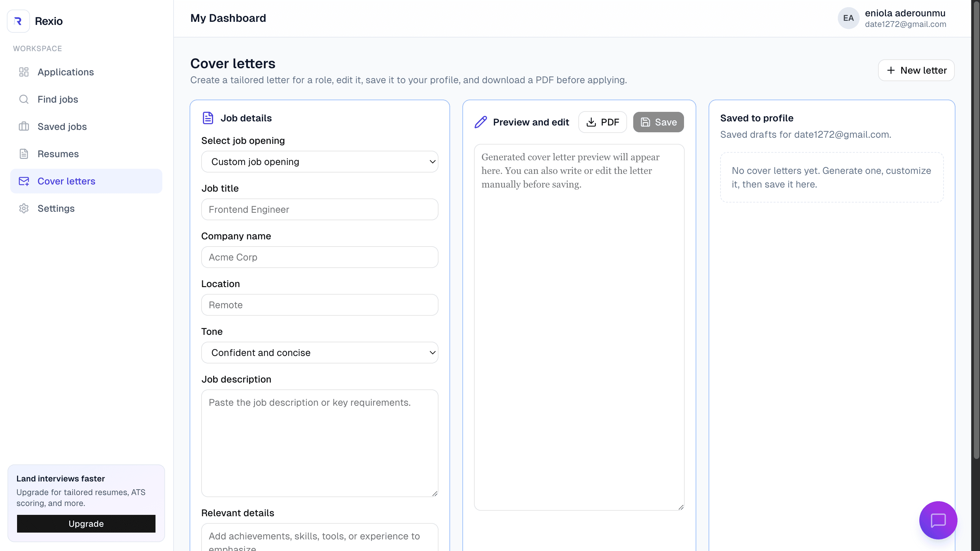Click into the Relevant details textarea
Screen dimensions: 980x551
320,537
